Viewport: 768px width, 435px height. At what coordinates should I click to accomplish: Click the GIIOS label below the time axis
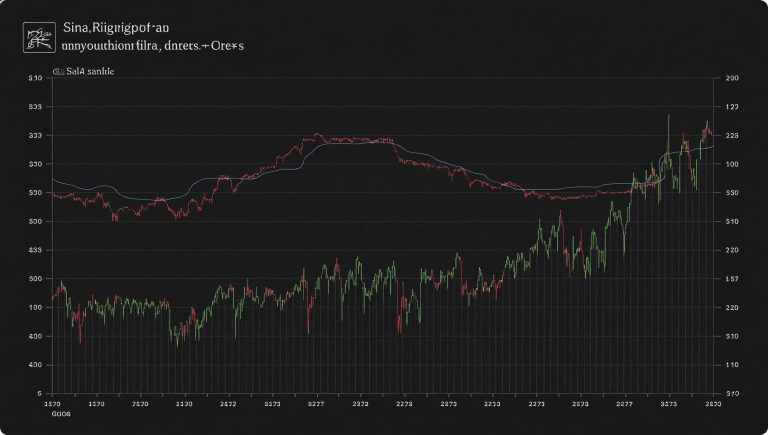(x=62, y=414)
